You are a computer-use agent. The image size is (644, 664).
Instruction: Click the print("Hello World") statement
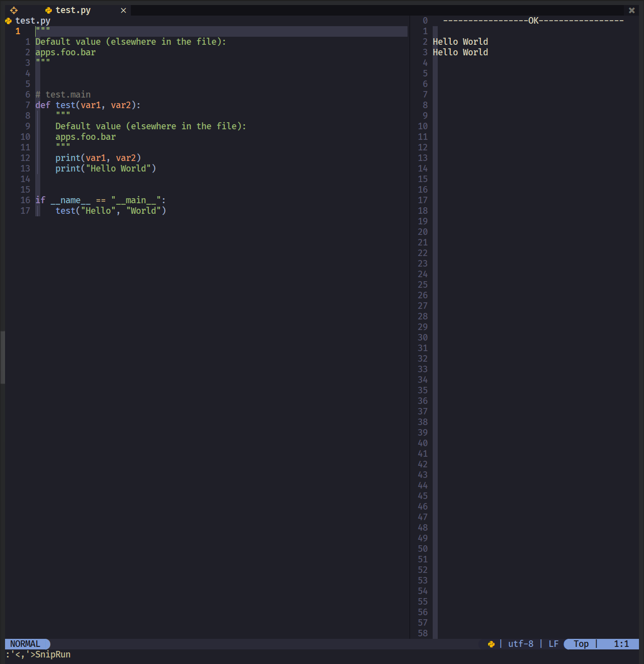(106, 169)
